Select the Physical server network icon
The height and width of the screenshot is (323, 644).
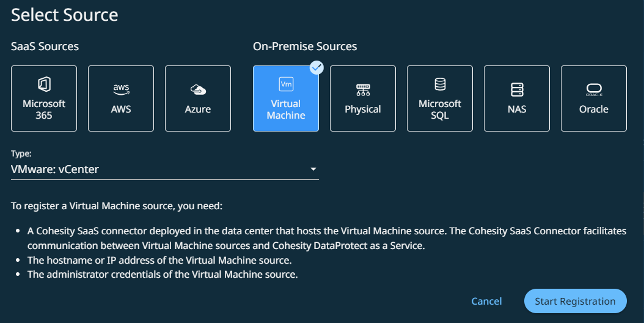(x=363, y=90)
